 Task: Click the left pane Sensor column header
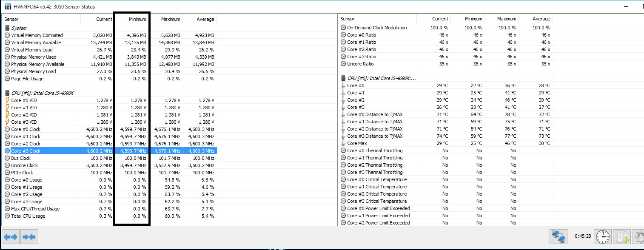coord(42,19)
